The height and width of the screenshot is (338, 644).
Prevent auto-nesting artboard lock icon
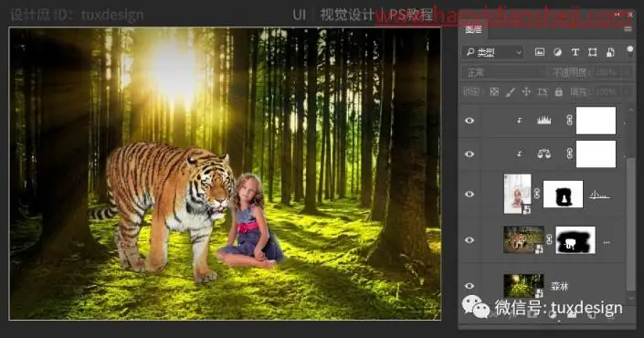pos(543,92)
